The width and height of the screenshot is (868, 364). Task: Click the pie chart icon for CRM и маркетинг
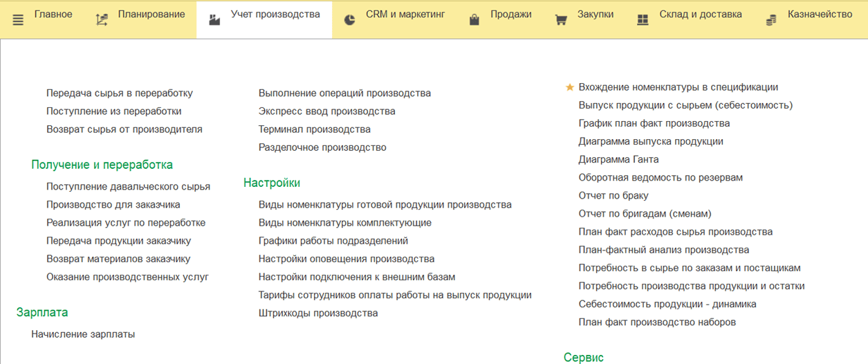[x=350, y=20]
